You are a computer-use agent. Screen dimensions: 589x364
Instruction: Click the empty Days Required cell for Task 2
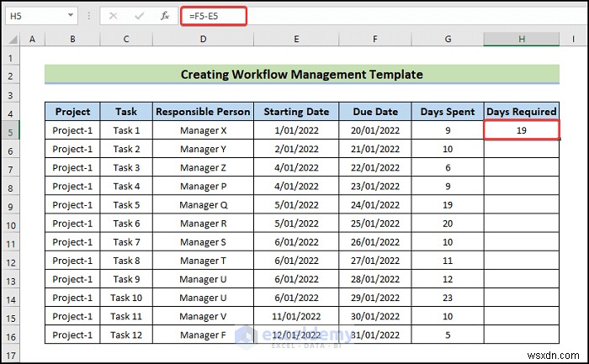tap(522, 149)
